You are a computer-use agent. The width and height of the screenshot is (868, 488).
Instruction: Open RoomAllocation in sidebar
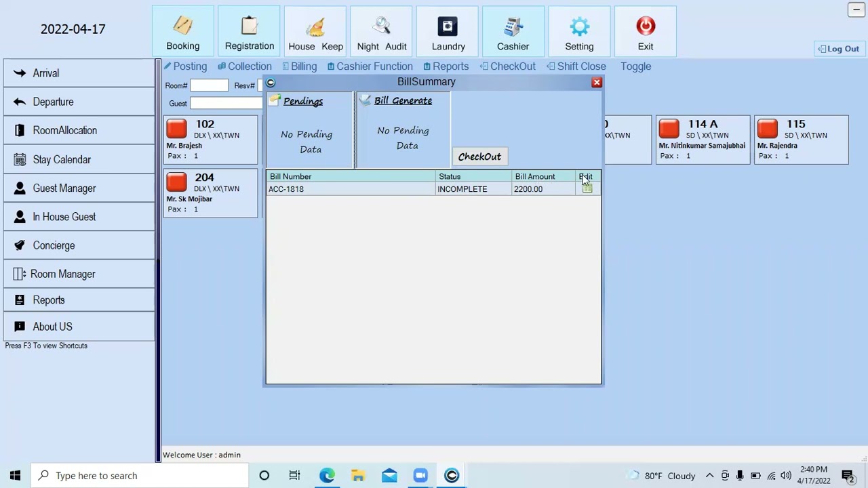click(79, 130)
